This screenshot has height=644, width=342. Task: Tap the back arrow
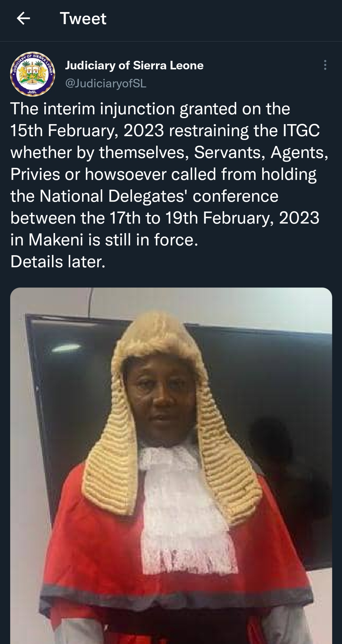pos(23,18)
